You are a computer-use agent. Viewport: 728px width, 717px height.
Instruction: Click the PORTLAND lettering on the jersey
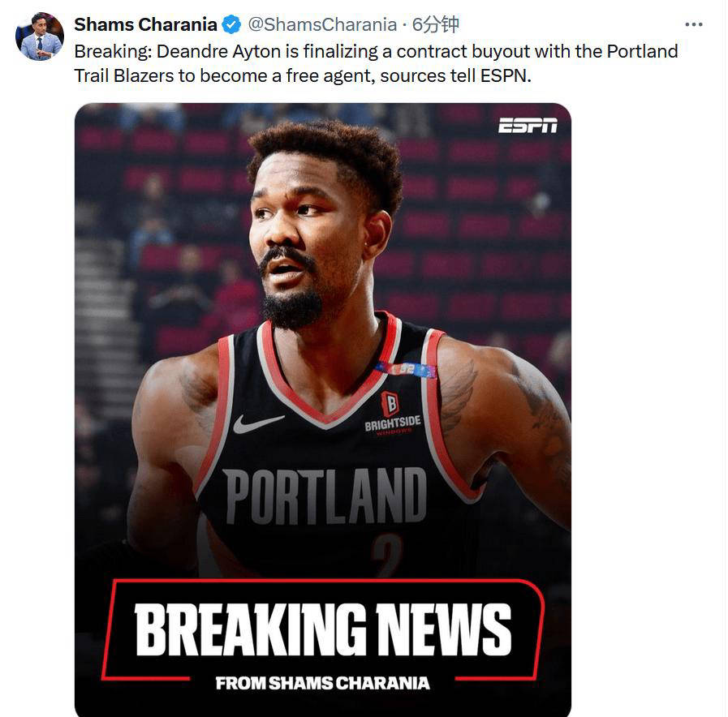[325, 496]
